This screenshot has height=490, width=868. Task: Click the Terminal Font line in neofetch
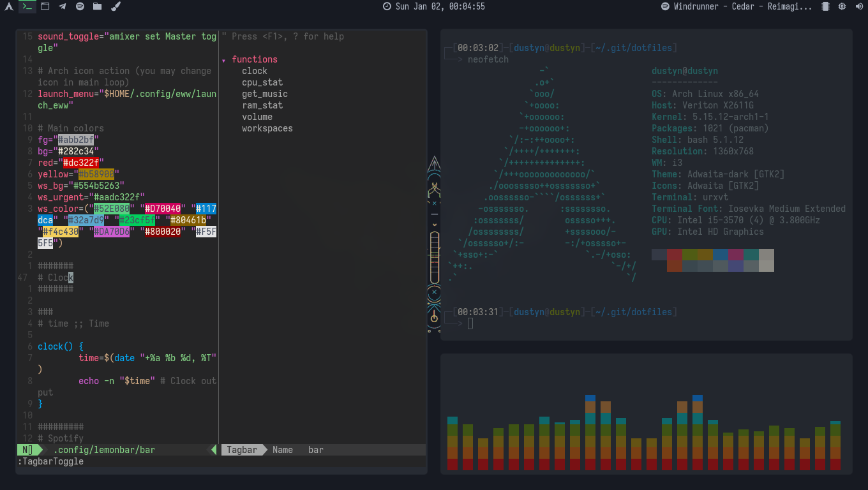pyautogui.click(x=749, y=209)
